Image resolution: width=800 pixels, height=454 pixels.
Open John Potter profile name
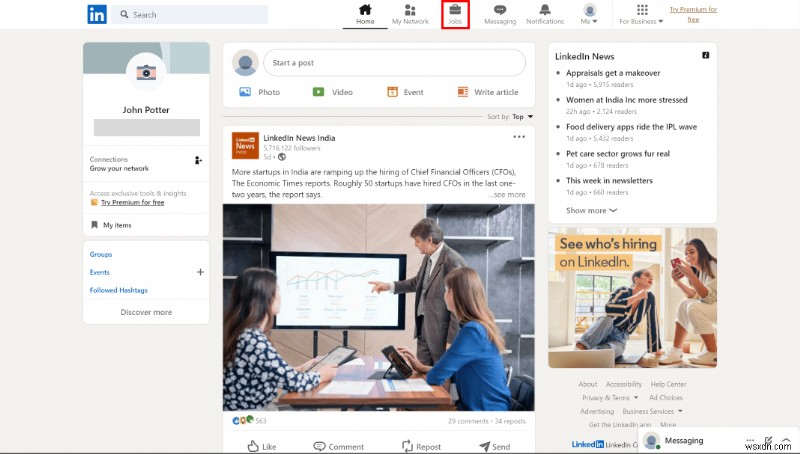pos(146,110)
